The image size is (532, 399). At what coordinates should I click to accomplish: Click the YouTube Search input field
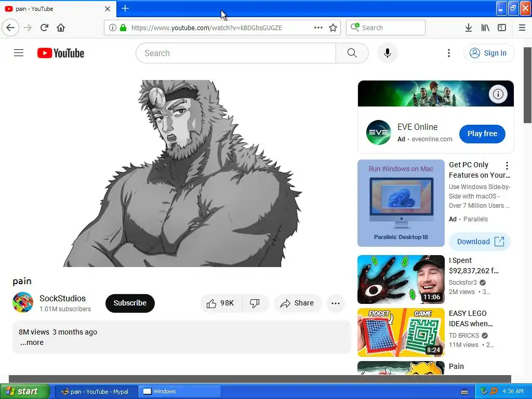pyautogui.click(x=236, y=53)
